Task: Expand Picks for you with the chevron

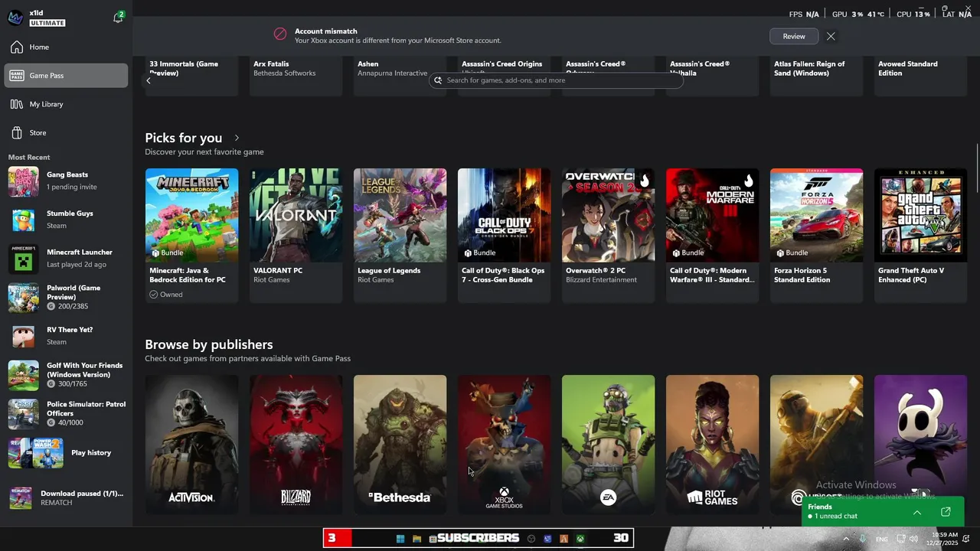Action: [237, 138]
